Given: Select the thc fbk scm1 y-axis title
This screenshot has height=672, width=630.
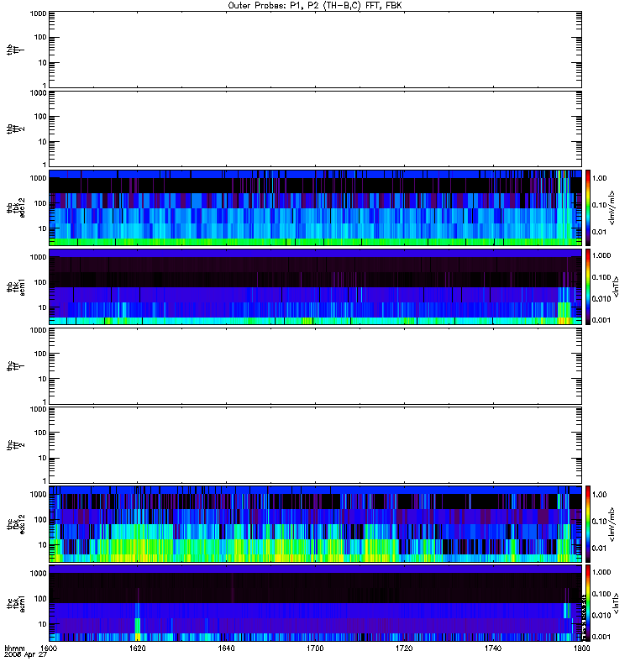Looking at the screenshot, I should point(16,603).
